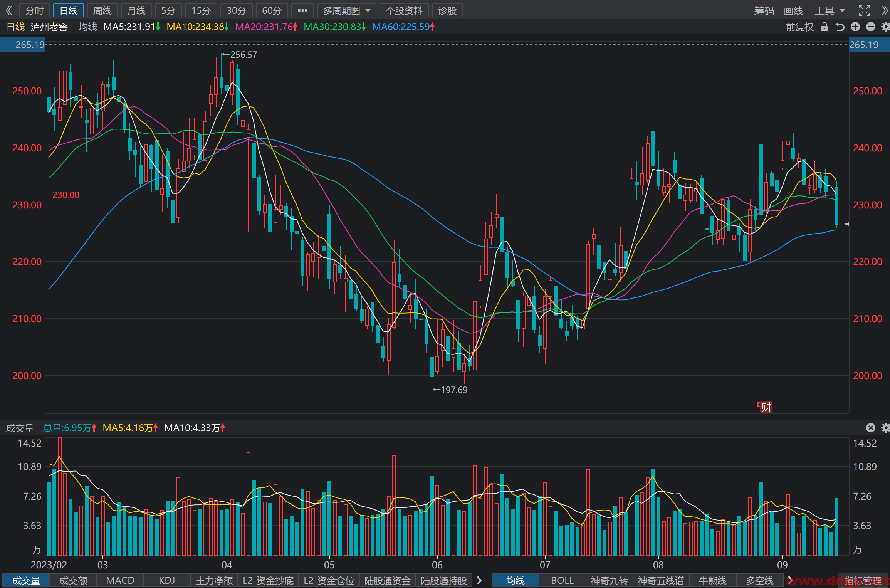890x588 pixels.
Task: Open 个股资料 stock info
Action: point(404,11)
